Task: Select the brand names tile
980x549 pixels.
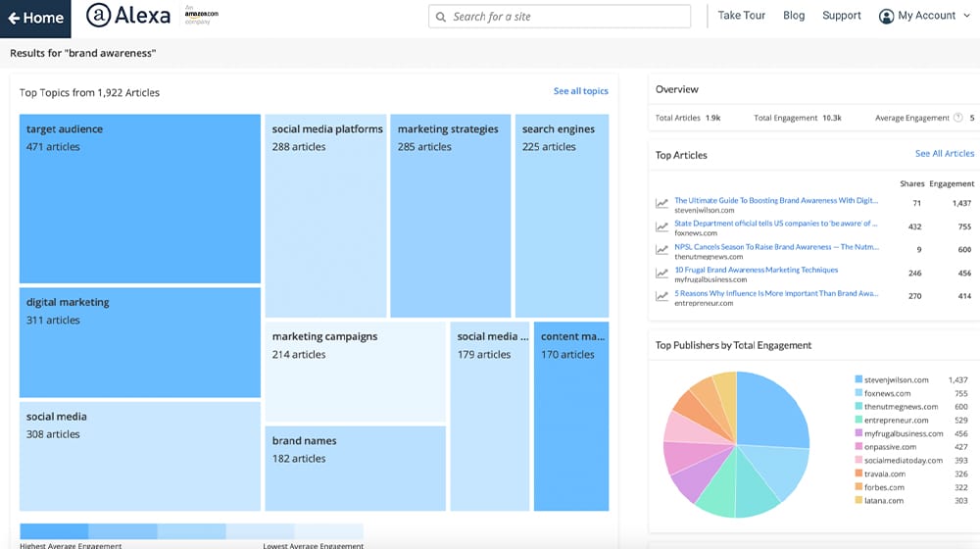Action: [356, 469]
